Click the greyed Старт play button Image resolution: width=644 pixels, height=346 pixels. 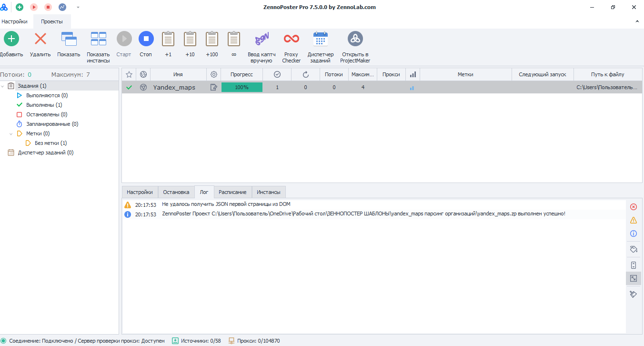[x=124, y=39]
